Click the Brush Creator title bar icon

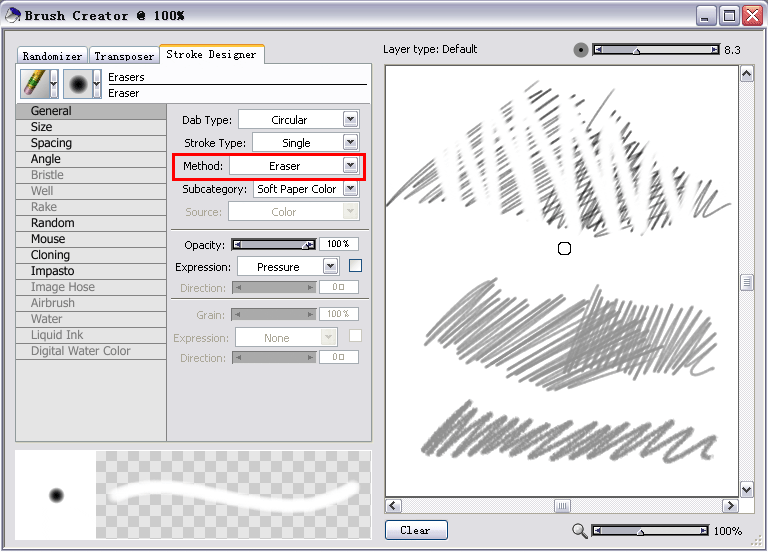point(12,15)
